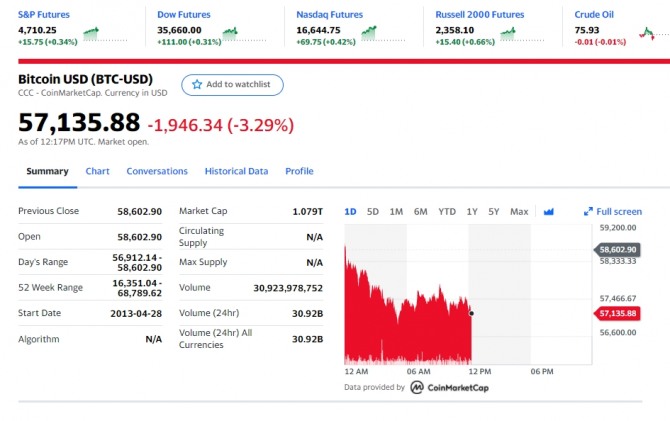Switch to the Conversations tab
Viewport: 670px width, 421px height.
[x=157, y=171]
